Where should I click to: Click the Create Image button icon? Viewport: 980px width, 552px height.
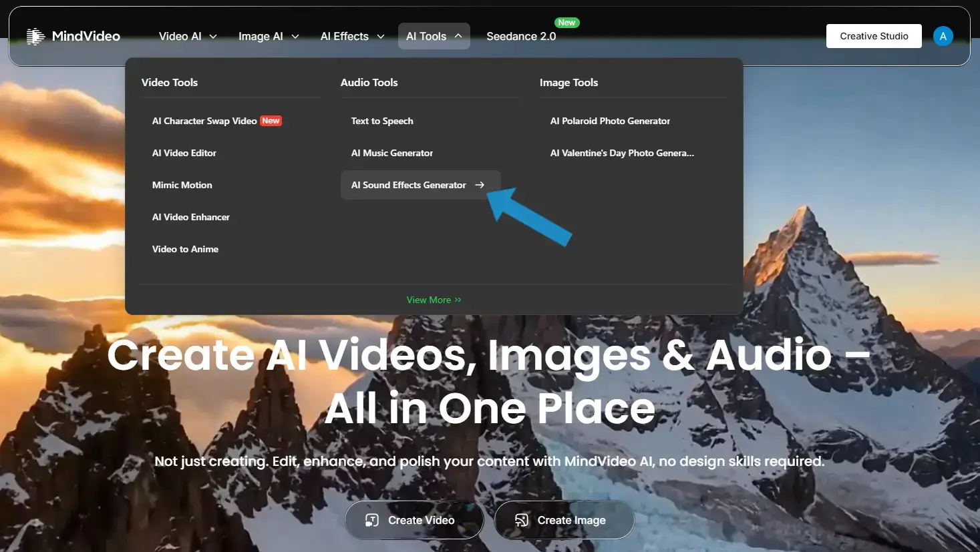coord(522,520)
